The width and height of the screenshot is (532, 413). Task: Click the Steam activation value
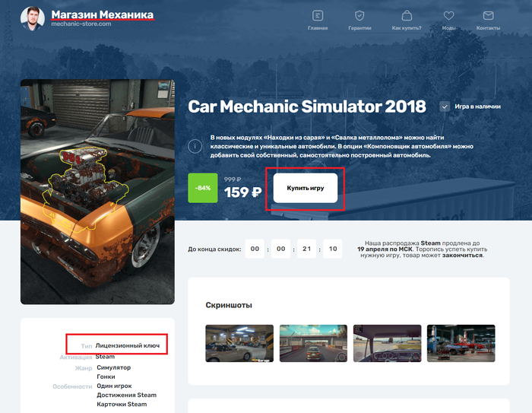tap(105, 357)
